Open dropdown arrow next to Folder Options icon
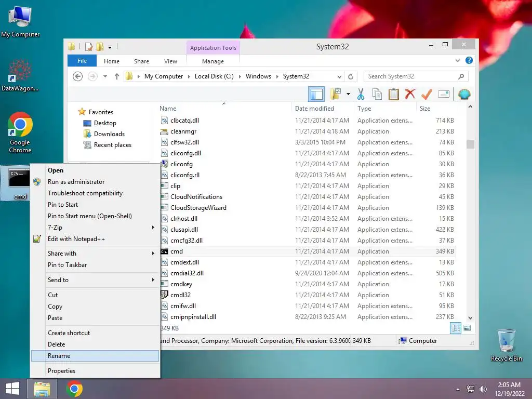 pos(348,94)
